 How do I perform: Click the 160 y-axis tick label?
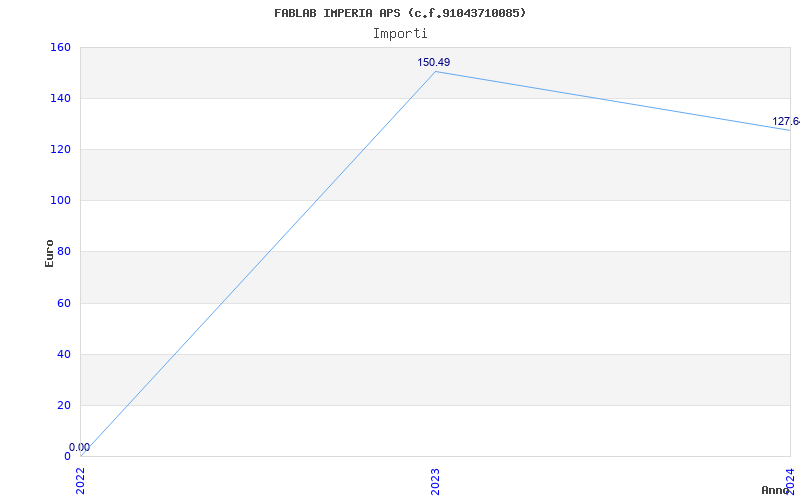(60, 47)
